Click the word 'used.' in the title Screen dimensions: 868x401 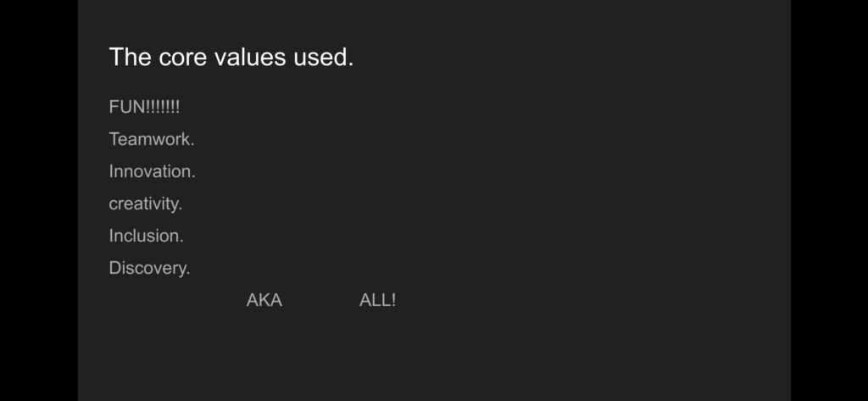pyautogui.click(x=324, y=57)
